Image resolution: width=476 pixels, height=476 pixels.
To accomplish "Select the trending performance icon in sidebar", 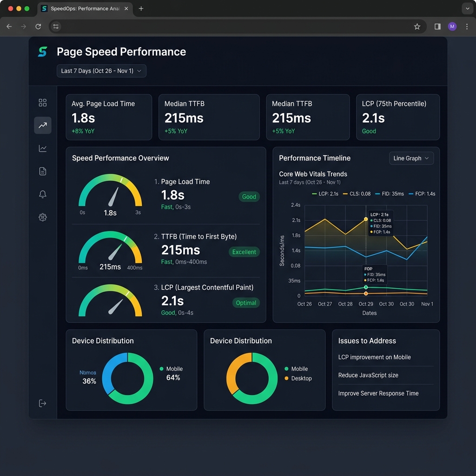I will click(x=42, y=125).
